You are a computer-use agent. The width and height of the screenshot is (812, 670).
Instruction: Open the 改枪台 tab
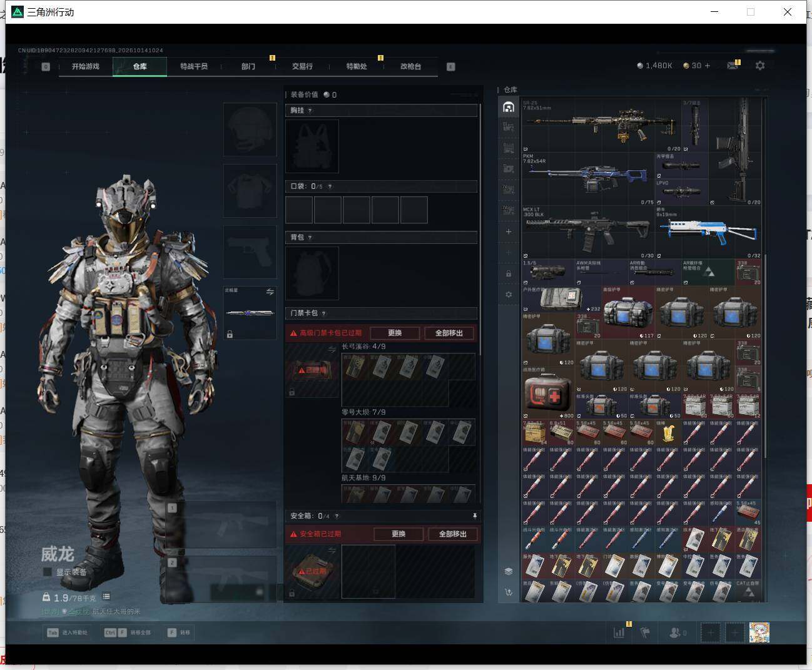[x=410, y=66]
